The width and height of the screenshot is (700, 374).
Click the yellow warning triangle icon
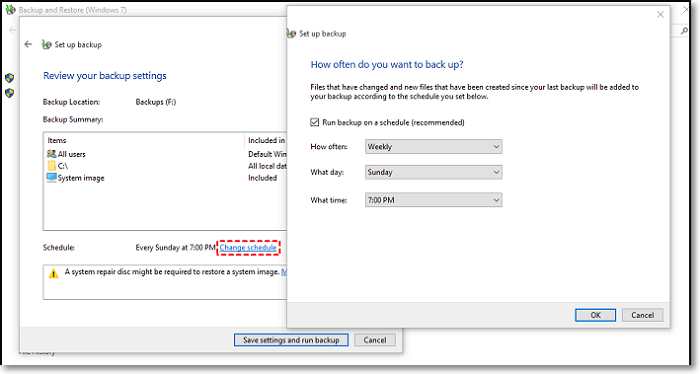54,273
